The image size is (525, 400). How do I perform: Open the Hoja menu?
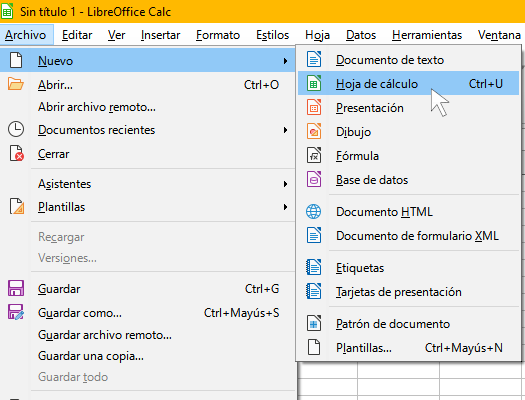click(x=317, y=35)
